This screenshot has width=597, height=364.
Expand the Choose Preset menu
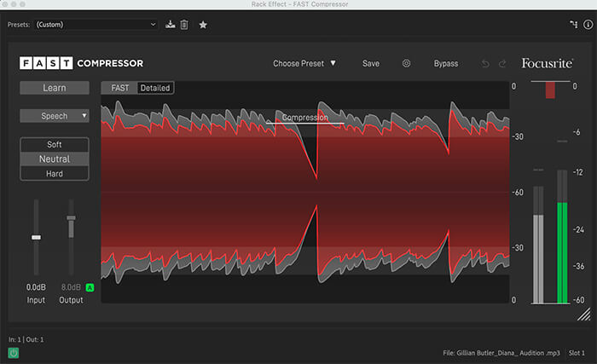pos(304,63)
